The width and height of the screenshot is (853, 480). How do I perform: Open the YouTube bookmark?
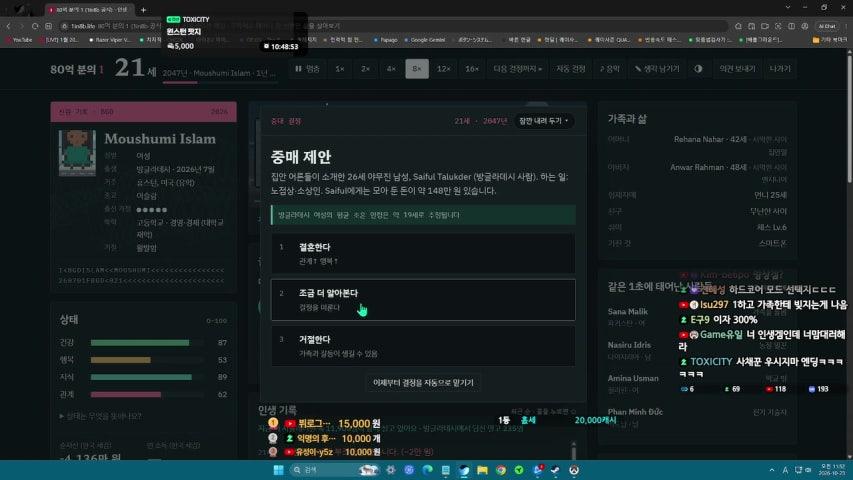pos(19,40)
